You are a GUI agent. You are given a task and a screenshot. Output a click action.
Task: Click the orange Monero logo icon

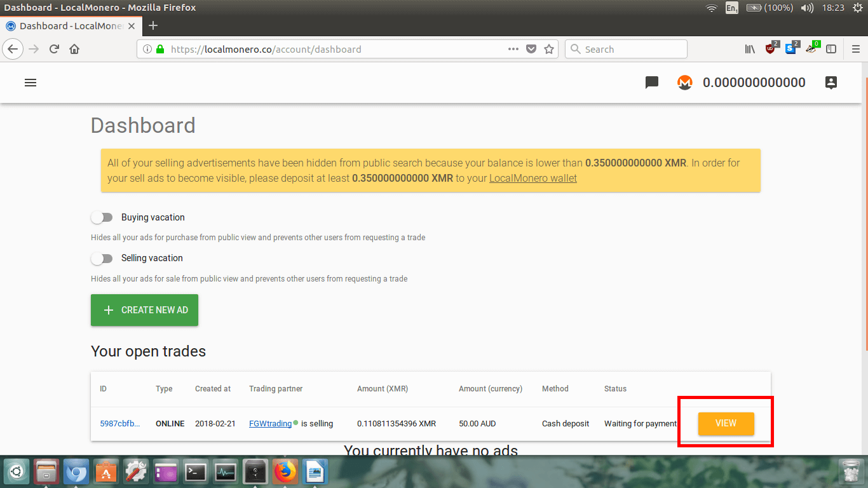pos(684,83)
